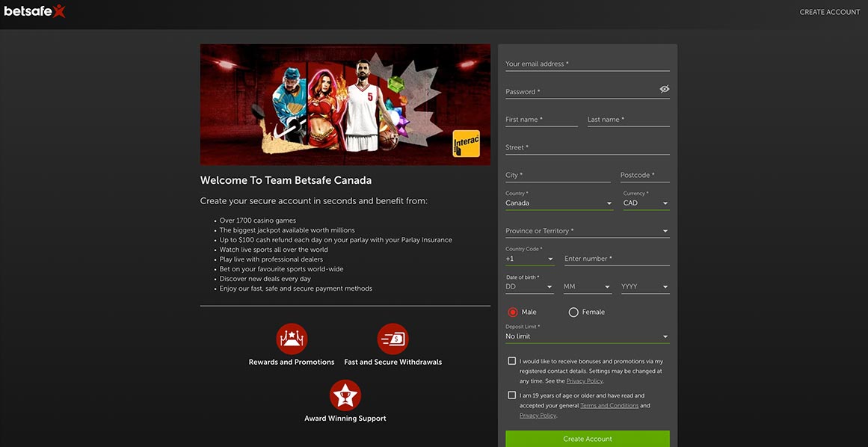Screen dimensions: 868x447
Task: Select the Male radio button
Action: click(x=513, y=312)
